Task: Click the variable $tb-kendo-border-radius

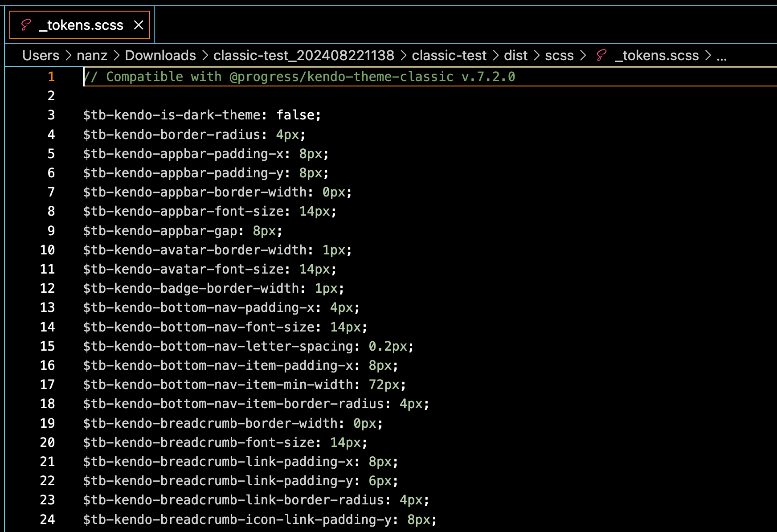Action: pos(172,135)
